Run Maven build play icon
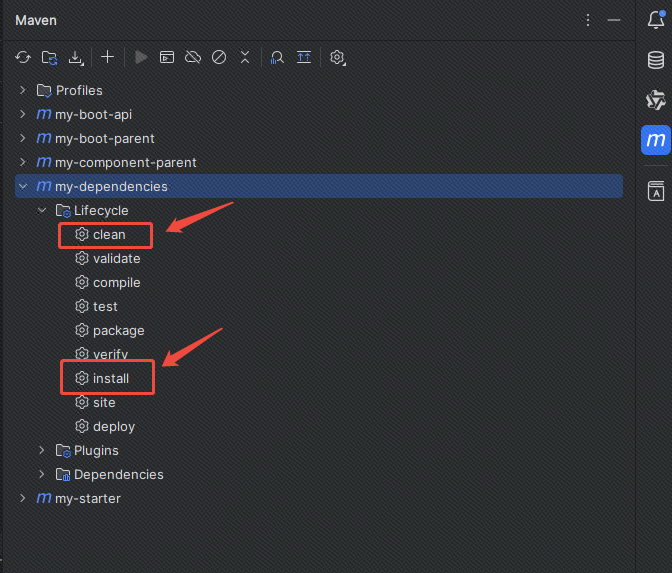This screenshot has width=672, height=573. pyautogui.click(x=141, y=57)
